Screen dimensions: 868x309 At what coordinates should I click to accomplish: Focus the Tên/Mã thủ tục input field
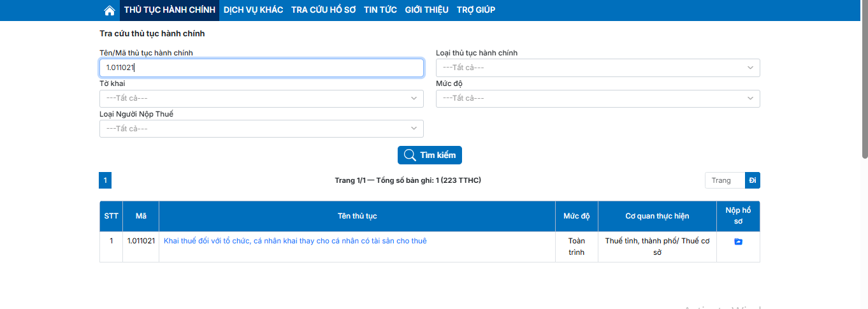click(261, 68)
